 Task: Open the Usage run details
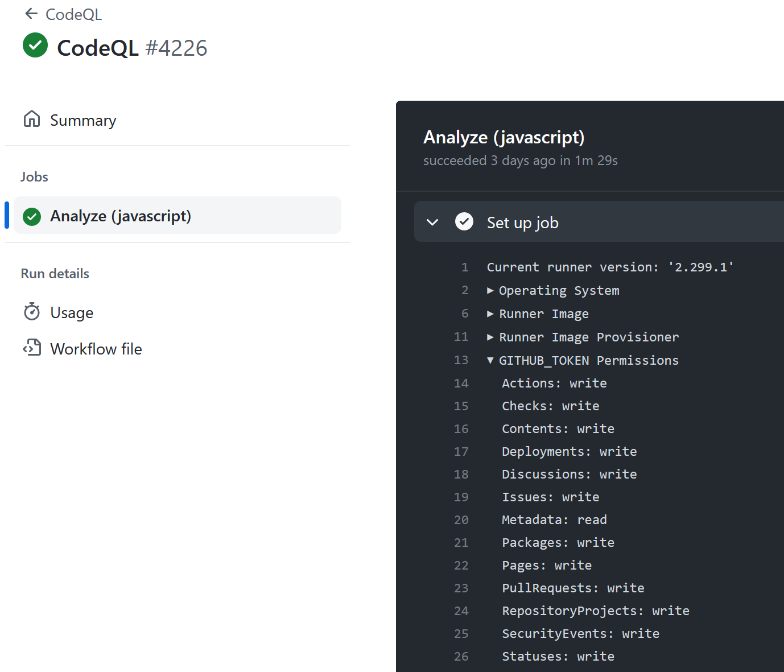[x=72, y=312]
